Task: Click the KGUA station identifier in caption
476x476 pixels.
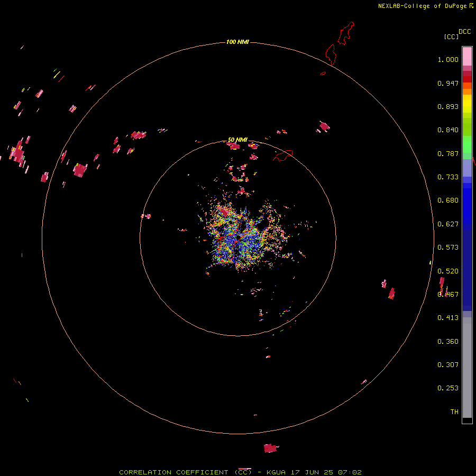Action: click(x=276, y=472)
